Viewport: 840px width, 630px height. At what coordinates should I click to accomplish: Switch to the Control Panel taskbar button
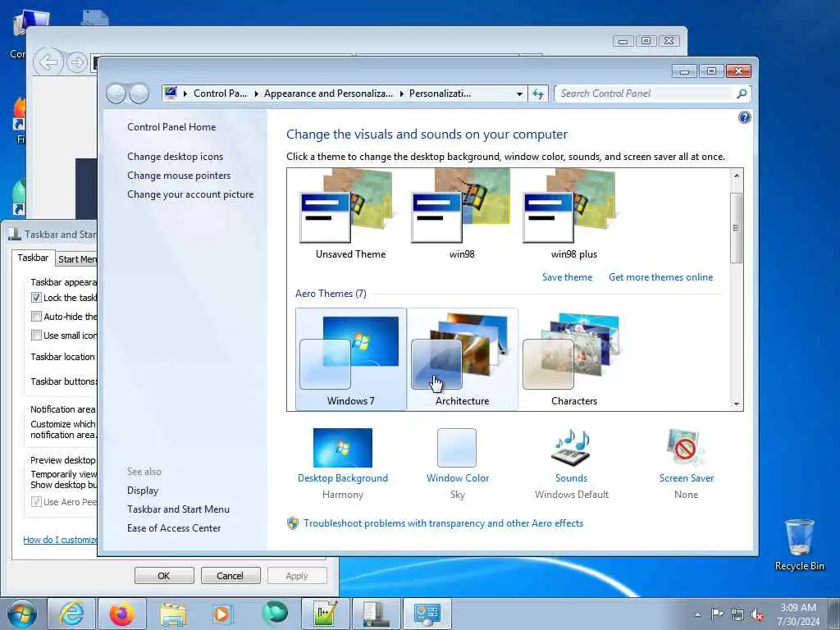coord(427,614)
